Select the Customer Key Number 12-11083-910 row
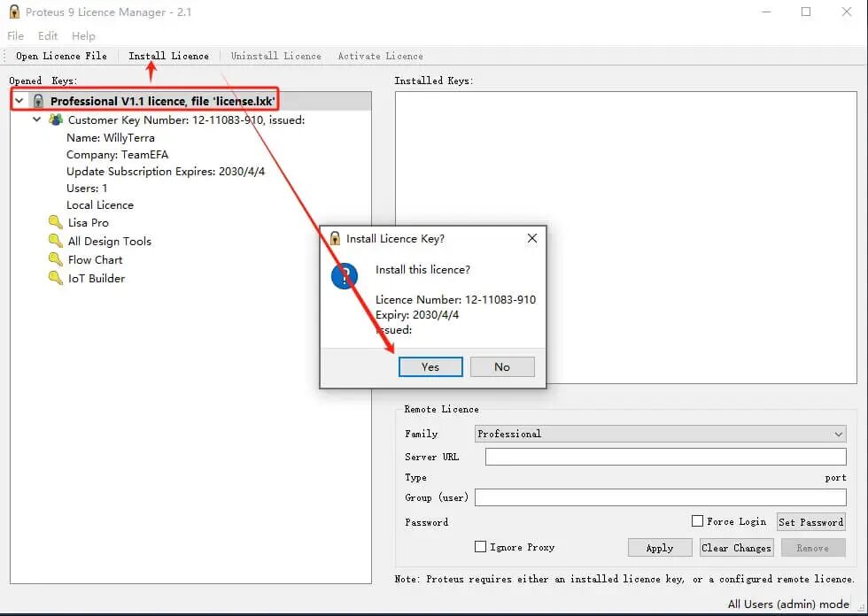This screenshot has width=868, height=616. pos(187,120)
